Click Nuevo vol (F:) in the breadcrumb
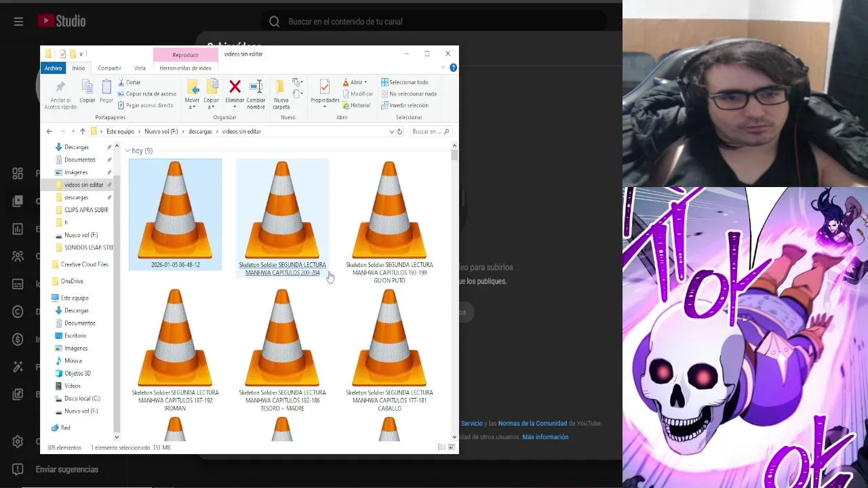868x488 pixels. coord(161,131)
